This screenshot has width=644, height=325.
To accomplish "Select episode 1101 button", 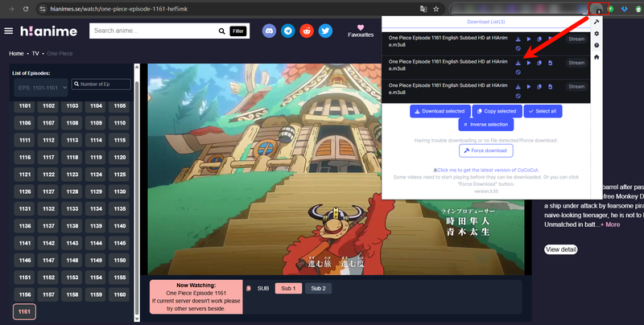I will 25,106.
